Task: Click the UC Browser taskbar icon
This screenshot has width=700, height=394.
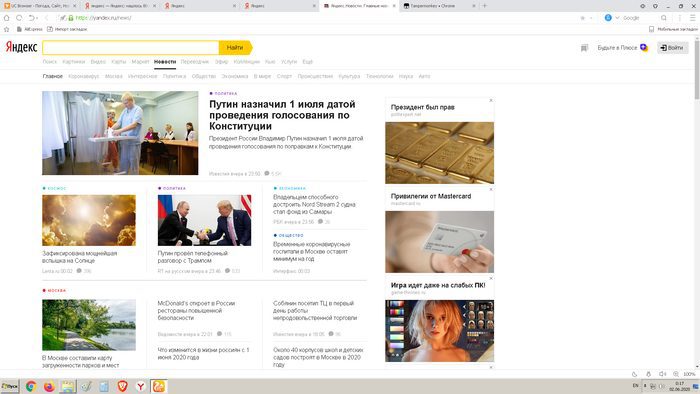Action: [x=159, y=386]
